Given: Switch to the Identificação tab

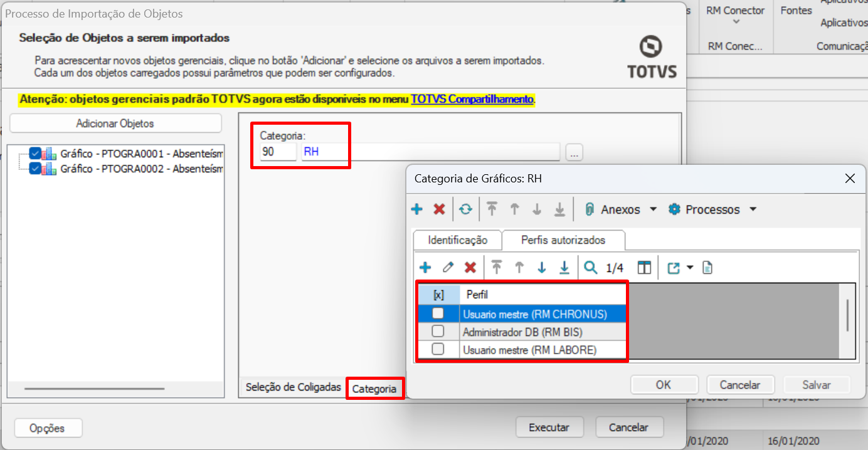Looking at the screenshot, I should tap(458, 240).
